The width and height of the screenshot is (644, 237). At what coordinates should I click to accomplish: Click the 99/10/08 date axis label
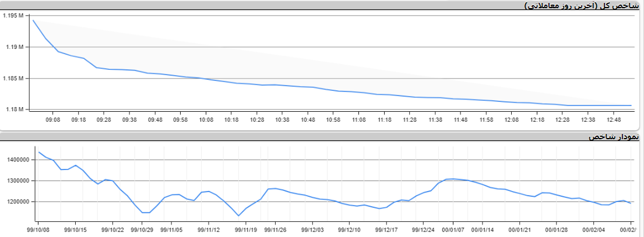37,229
